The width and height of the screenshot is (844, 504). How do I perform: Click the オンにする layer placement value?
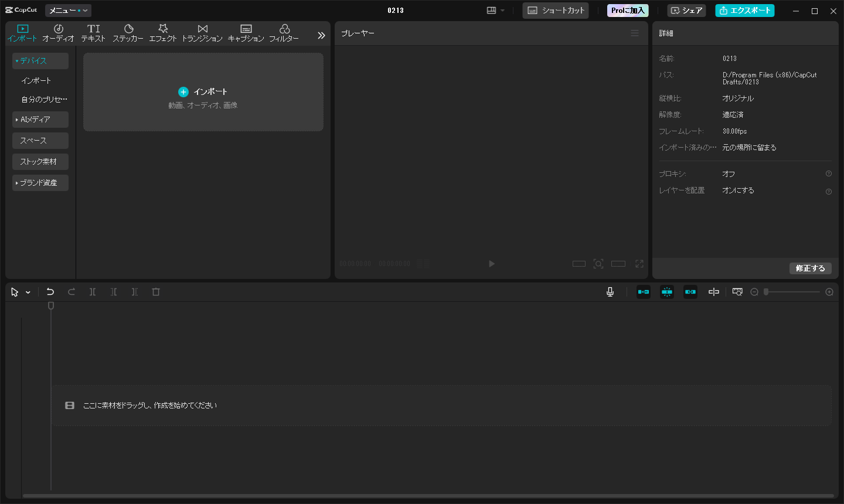coord(738,190)
